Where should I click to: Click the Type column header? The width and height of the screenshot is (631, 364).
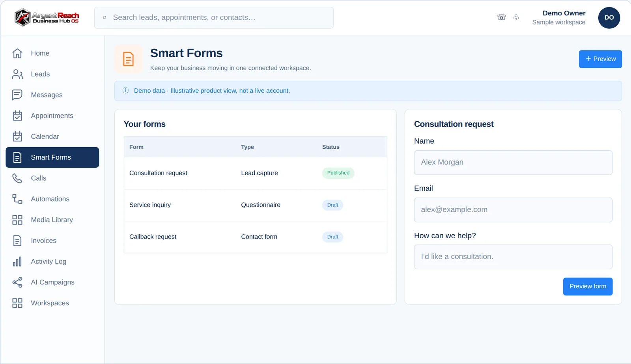click(247, 147)
